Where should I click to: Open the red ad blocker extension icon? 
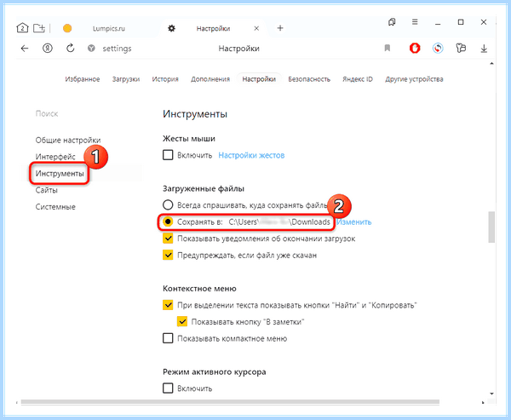[415, 49]
